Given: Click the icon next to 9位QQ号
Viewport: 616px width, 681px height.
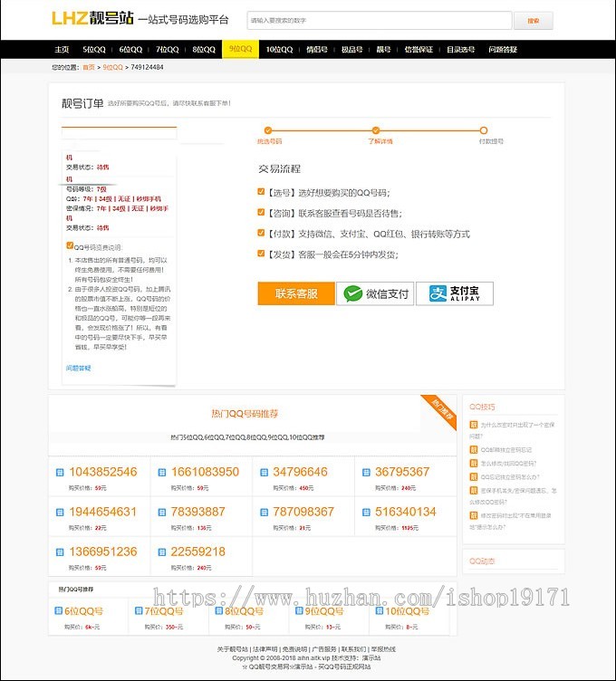Looking at the screenshot, I should click(x=299, y=611).
